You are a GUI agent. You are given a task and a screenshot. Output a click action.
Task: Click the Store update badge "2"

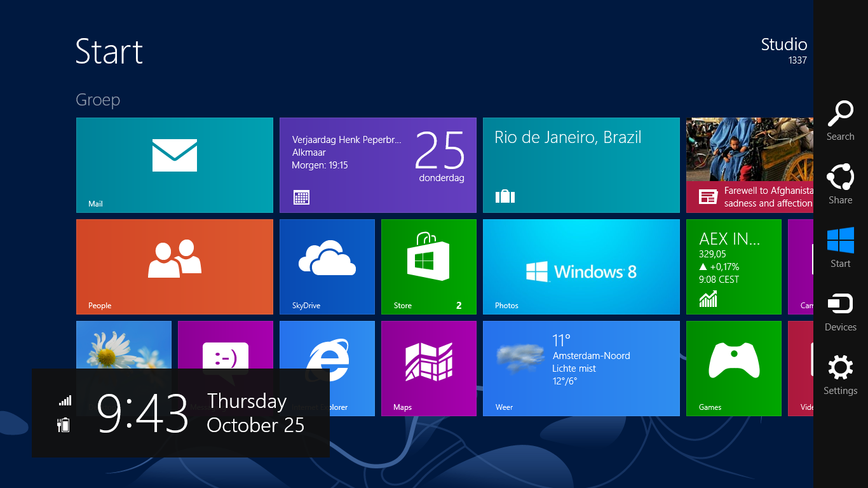point(459,306)
